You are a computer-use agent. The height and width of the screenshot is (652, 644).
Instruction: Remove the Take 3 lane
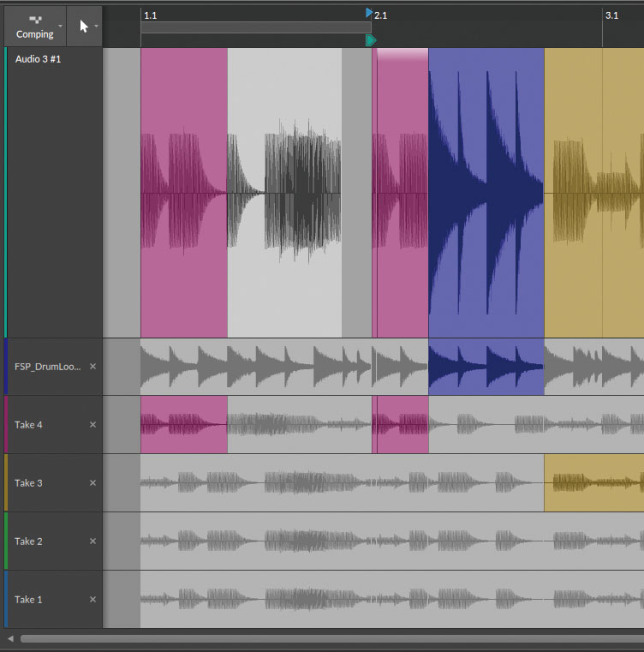pos(92,482)
